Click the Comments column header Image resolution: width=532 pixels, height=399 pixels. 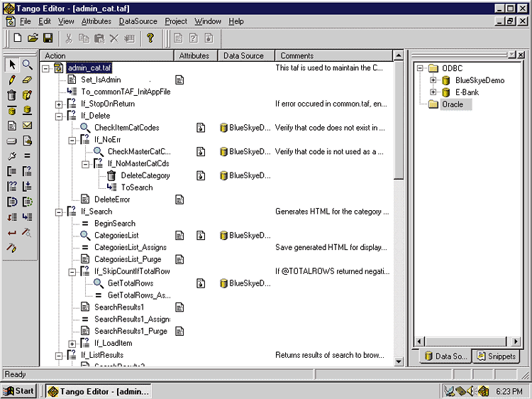point(333,55)
